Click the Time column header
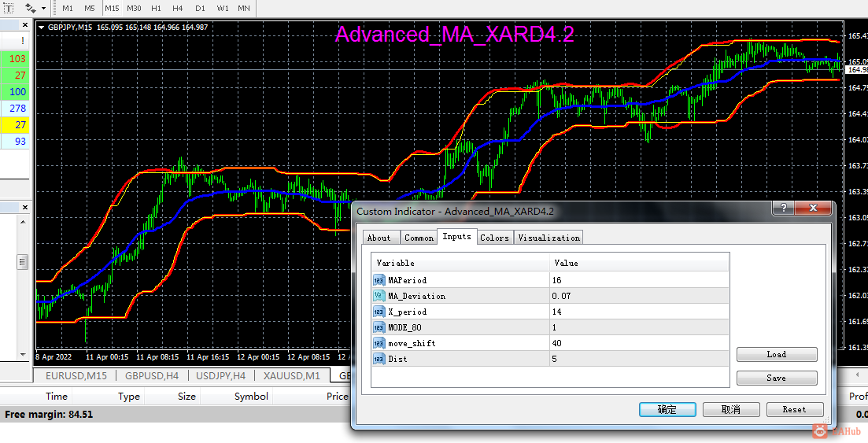The height and width of the screenshot is (443, 868). [57, 396]
